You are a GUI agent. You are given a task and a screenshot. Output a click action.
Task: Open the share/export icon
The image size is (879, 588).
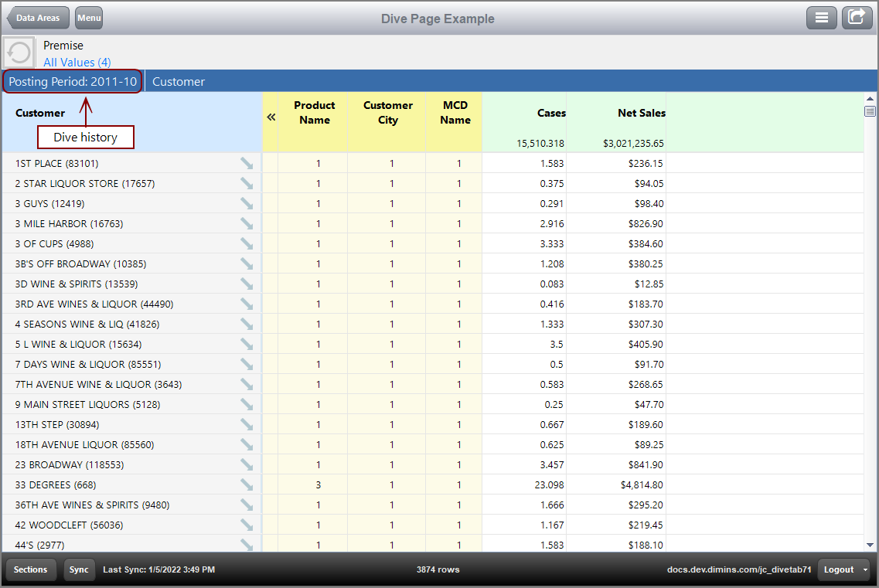point(857,18)
